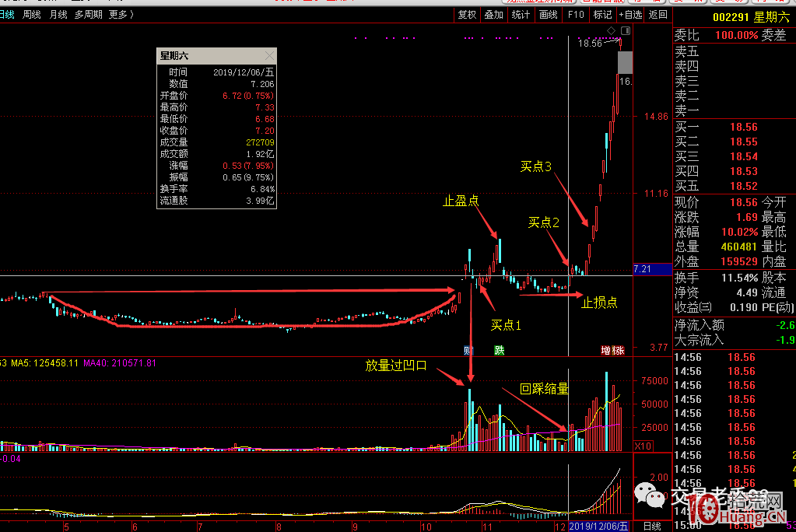796x532 pixels.
Task: Add stock with +自选 button
Action: (630, 15)
